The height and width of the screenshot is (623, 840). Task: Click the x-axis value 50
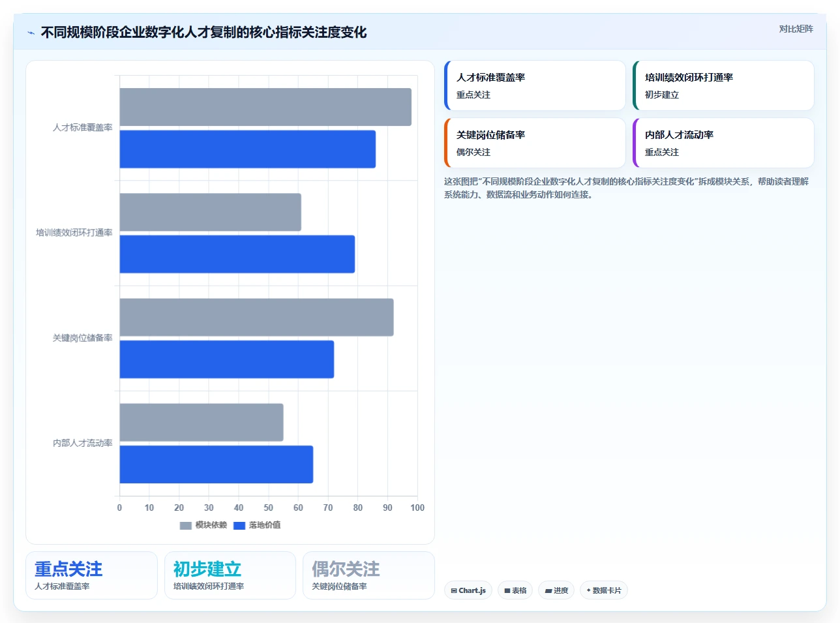[x=269, y=508]
